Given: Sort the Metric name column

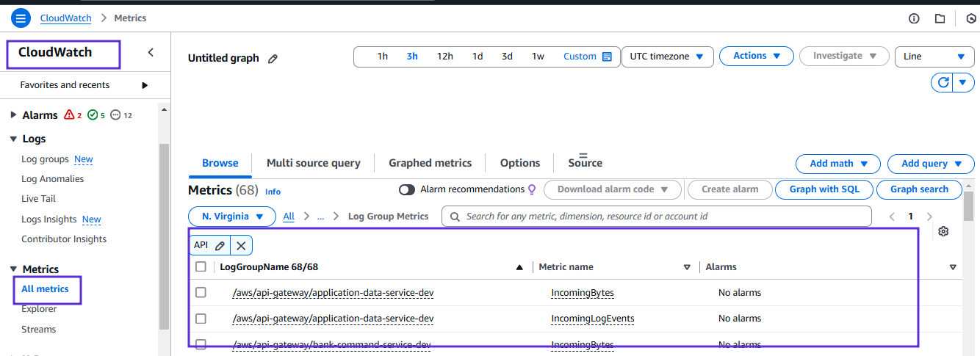Looking at the screenshot, I should point(687,267).
